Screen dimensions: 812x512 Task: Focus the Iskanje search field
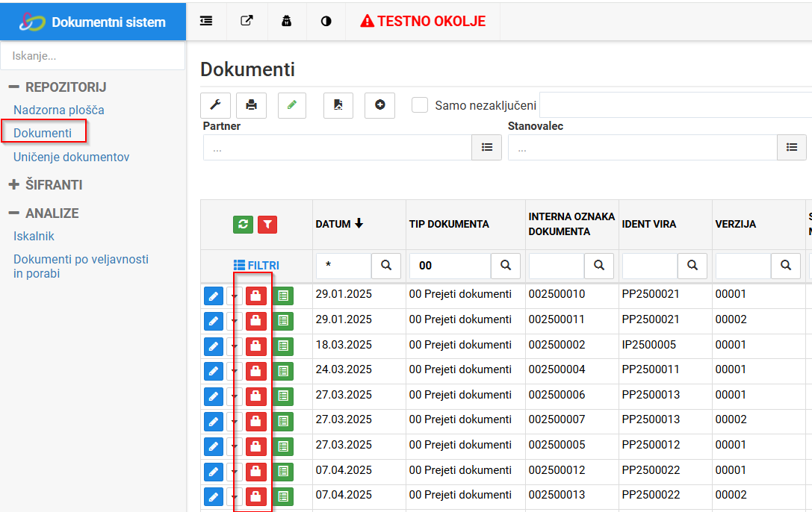click(x=93, y=56)
